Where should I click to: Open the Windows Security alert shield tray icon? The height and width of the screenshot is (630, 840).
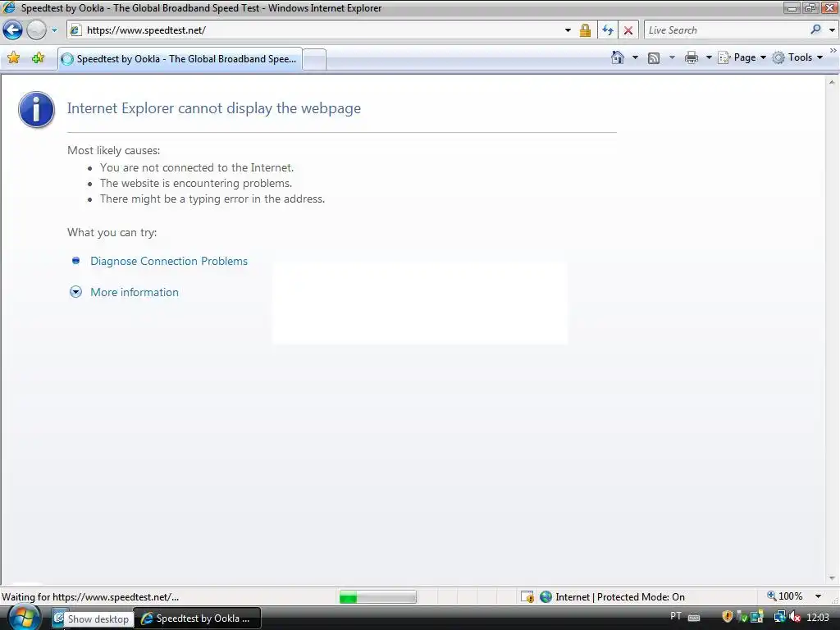point(727,617)
